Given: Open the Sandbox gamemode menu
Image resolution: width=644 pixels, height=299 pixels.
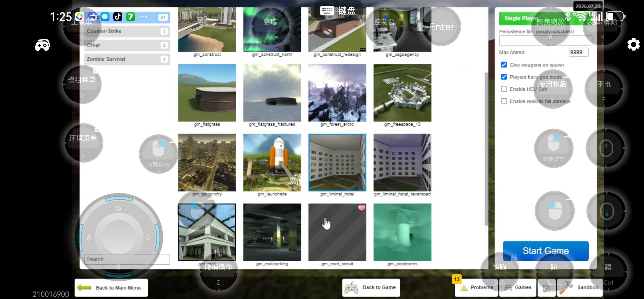Looking at the screenshot, I should [x=580, y=288].
